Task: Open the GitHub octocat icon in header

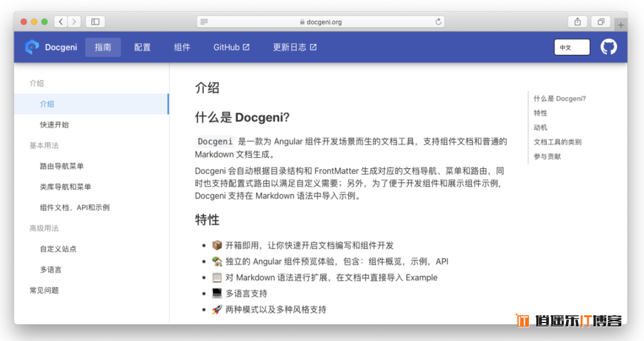Action: pos(609,47)
